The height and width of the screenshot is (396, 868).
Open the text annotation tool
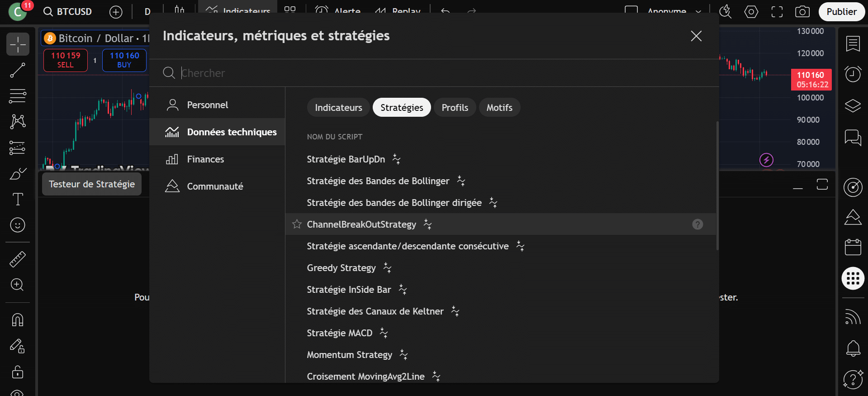point(18,199)
